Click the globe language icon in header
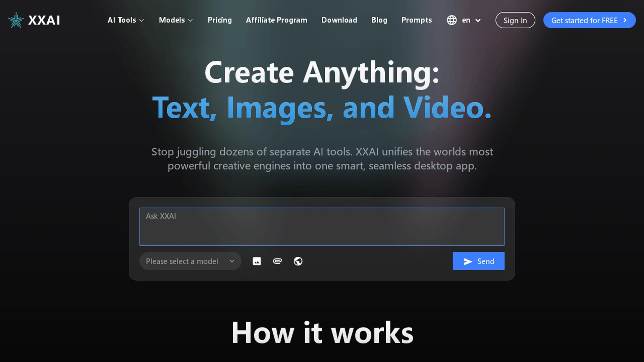This screenshot has height=362, width=644. click(452, 20)
